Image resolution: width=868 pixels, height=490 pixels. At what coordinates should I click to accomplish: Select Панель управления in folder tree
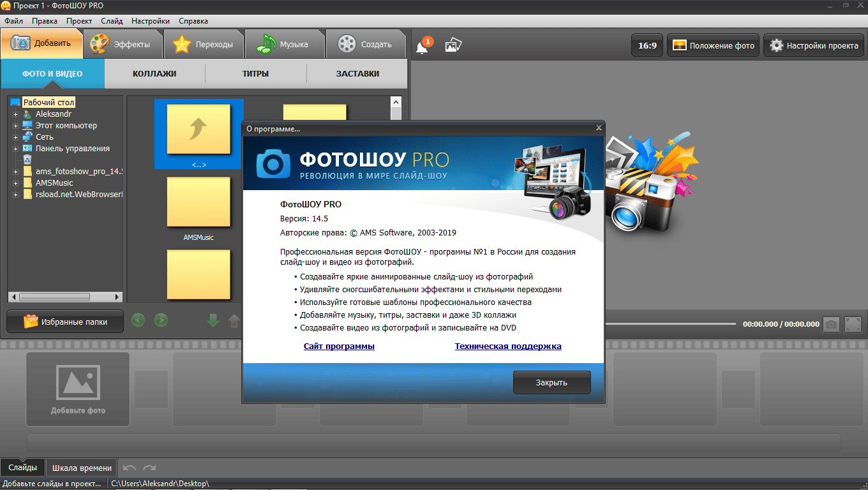tap(72, 149)
